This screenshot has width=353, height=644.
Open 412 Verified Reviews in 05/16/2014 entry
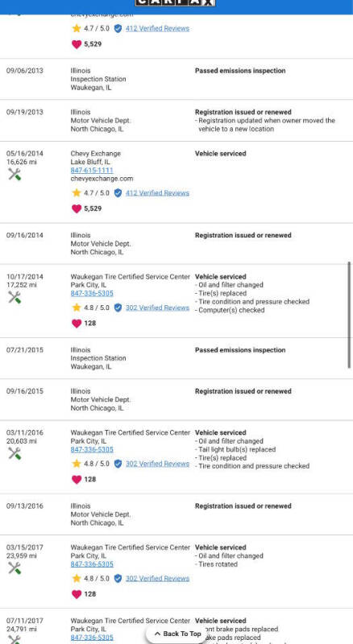click(x=158, y=193)
